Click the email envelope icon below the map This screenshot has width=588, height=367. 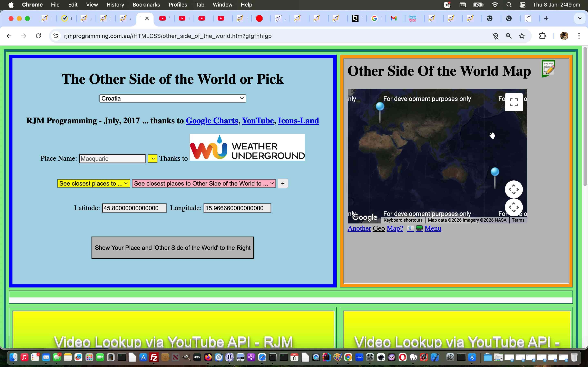[410, 228]
